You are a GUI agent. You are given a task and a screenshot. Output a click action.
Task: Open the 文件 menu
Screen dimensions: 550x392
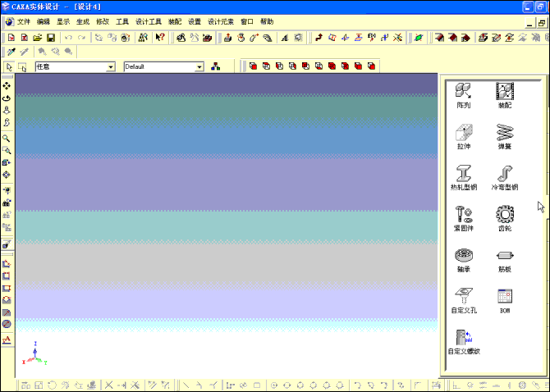pyautogui.click(x=24, y=21)
